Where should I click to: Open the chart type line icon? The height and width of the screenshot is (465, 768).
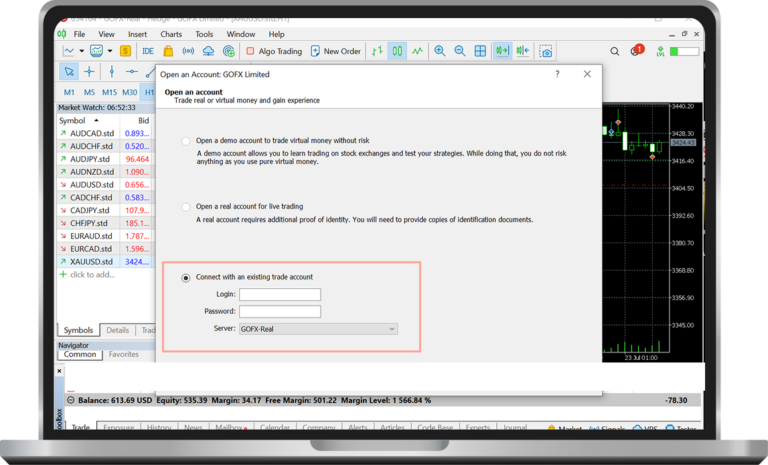pyautogui.click(x=69, y=51)
